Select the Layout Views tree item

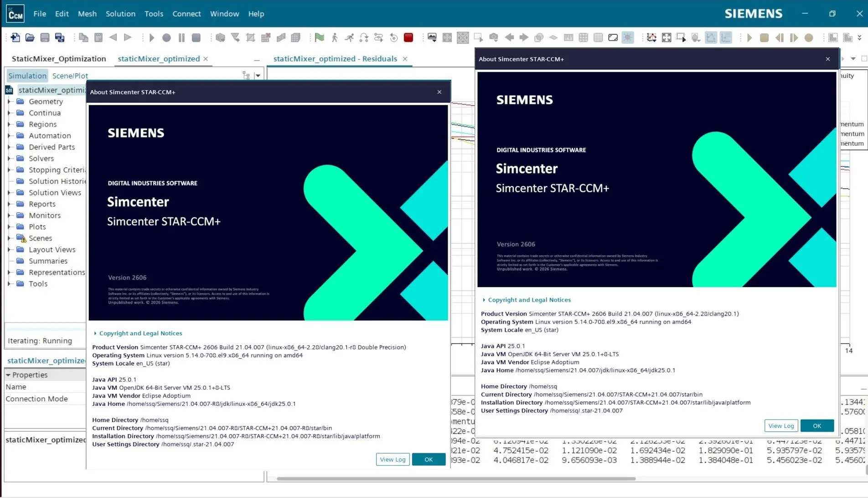coord(52,249)
